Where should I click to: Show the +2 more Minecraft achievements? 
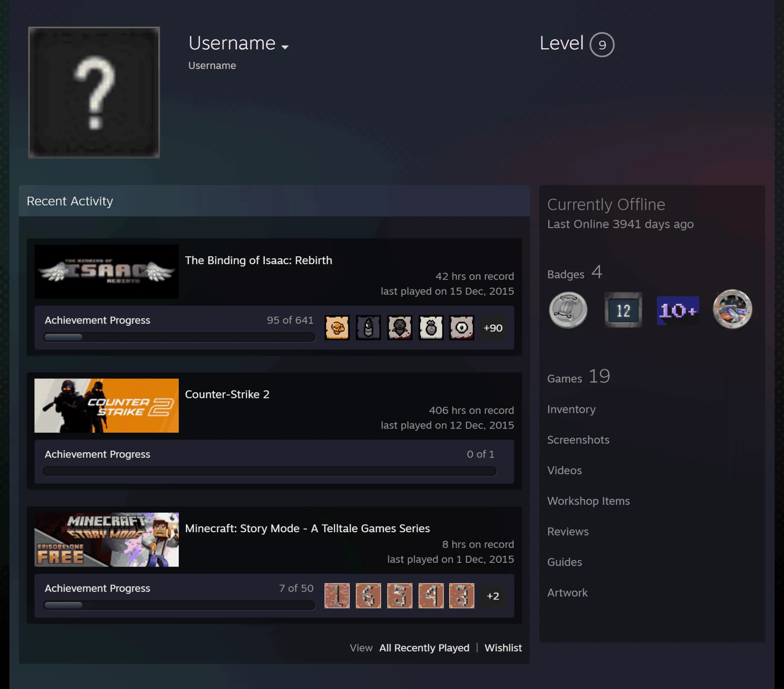[x=493, y=596]
